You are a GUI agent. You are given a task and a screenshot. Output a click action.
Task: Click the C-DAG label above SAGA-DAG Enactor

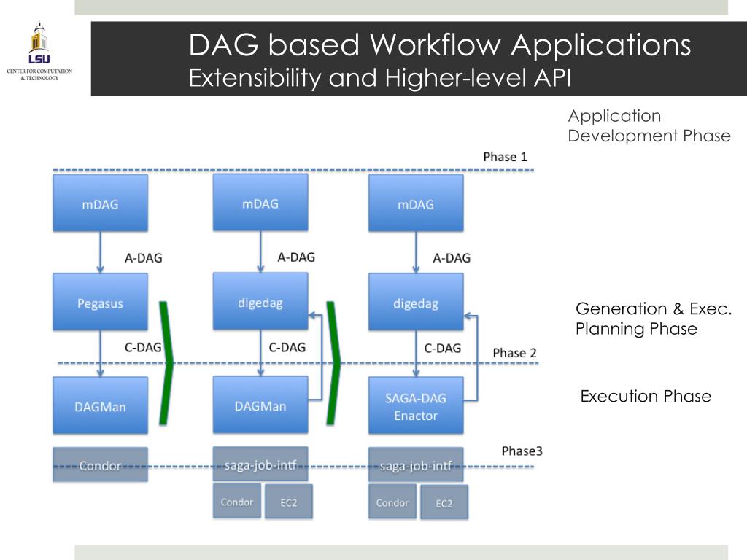[x=443, y=348]
